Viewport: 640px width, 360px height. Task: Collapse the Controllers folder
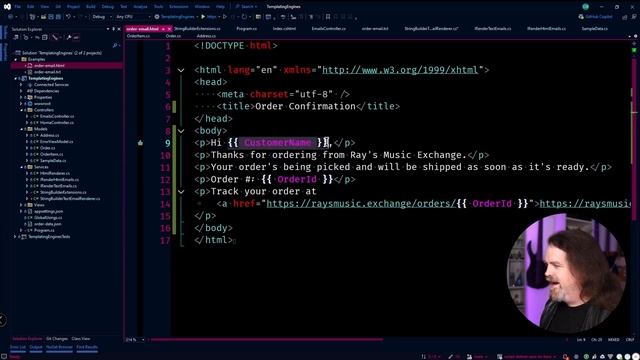pyautogui.click(x=21, y=110)
